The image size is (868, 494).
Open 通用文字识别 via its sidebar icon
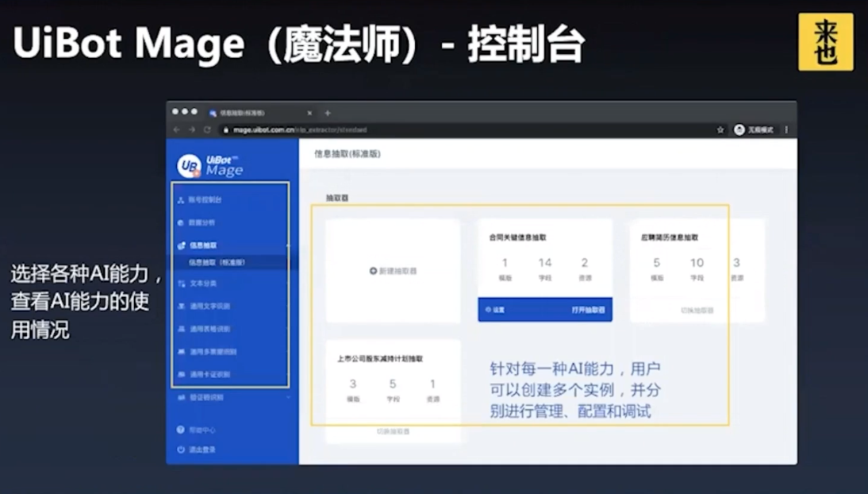pos(181,306)
